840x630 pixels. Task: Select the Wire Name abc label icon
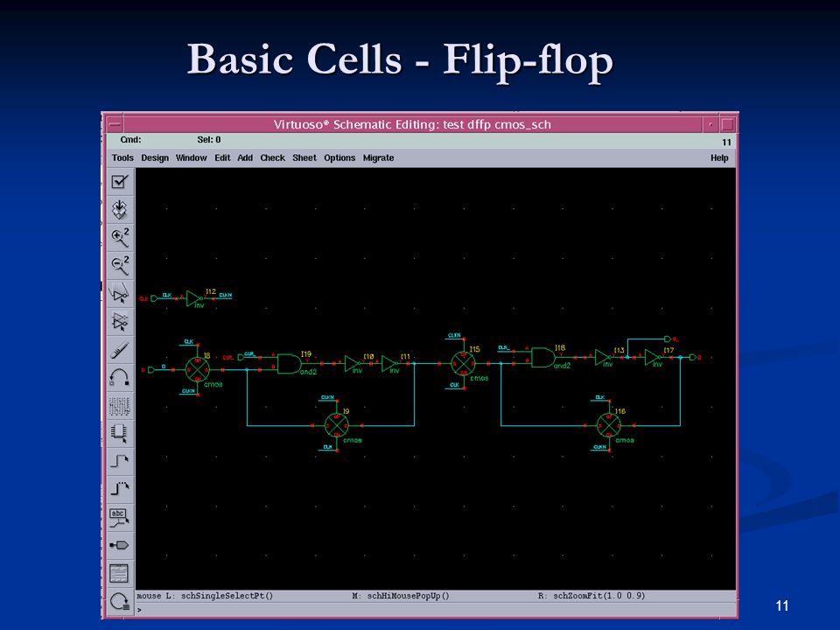pyautogui.click(x=120, y=517)
